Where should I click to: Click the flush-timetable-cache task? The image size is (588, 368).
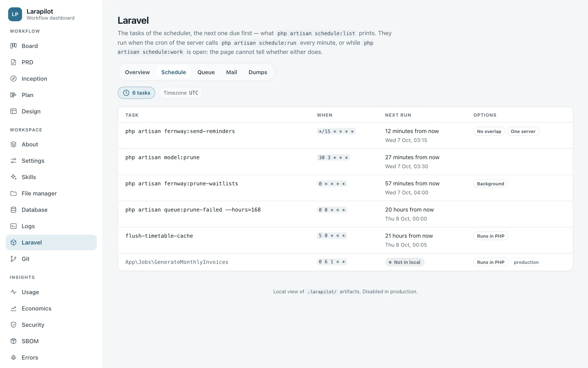tap(159, 236)
